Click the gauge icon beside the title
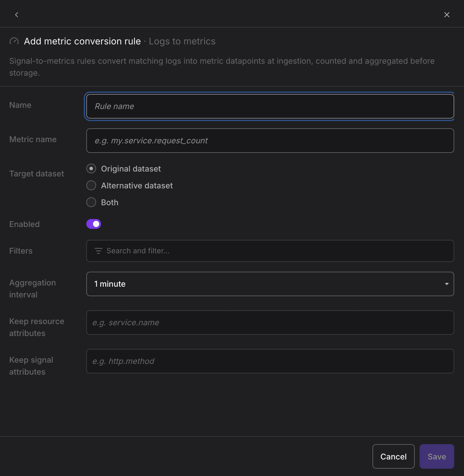 pos(14,41)
